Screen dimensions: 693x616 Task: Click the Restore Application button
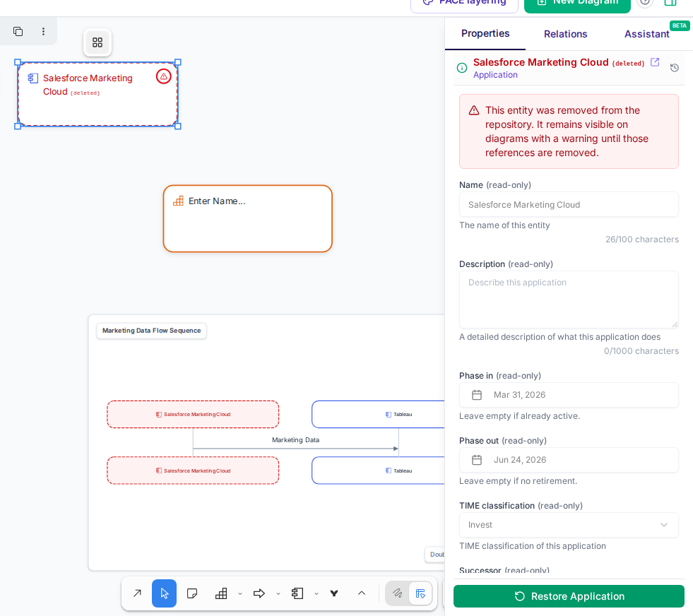click(569, 596)
